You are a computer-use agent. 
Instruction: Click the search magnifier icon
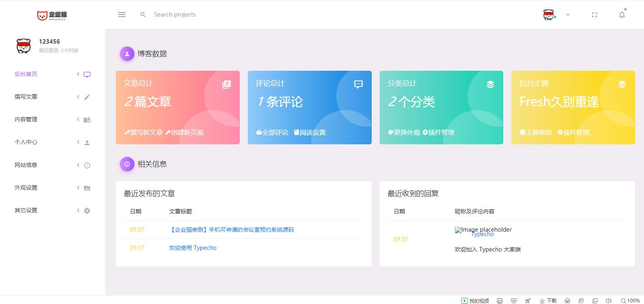[x=143, y=15]
